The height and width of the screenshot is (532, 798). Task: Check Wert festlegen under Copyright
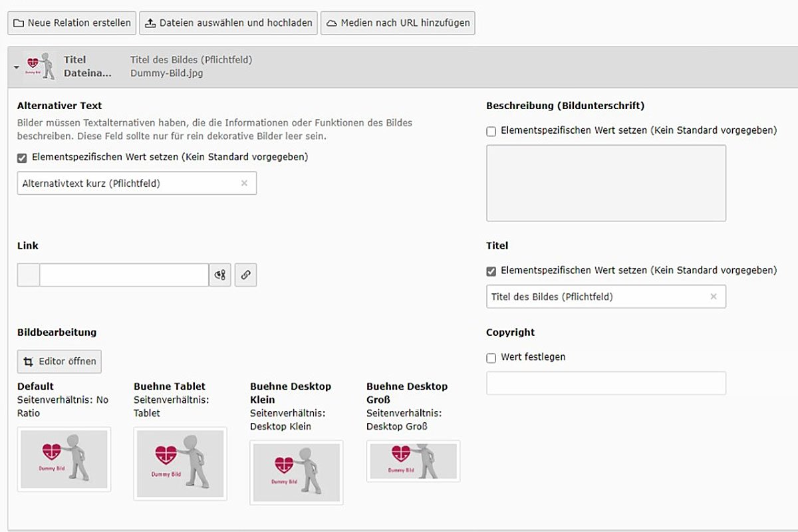pos(491,357)
